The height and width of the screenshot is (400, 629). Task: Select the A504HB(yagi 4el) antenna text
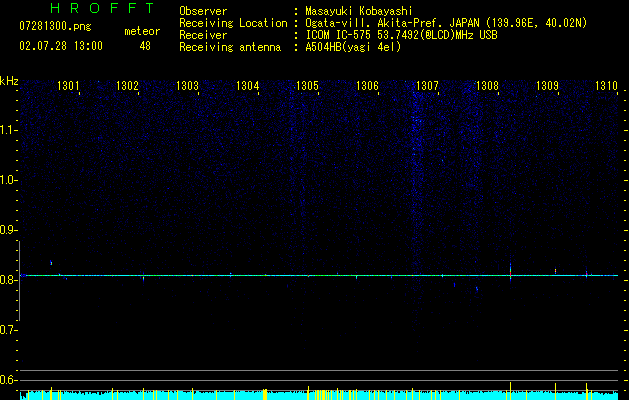tap(353, 47)
